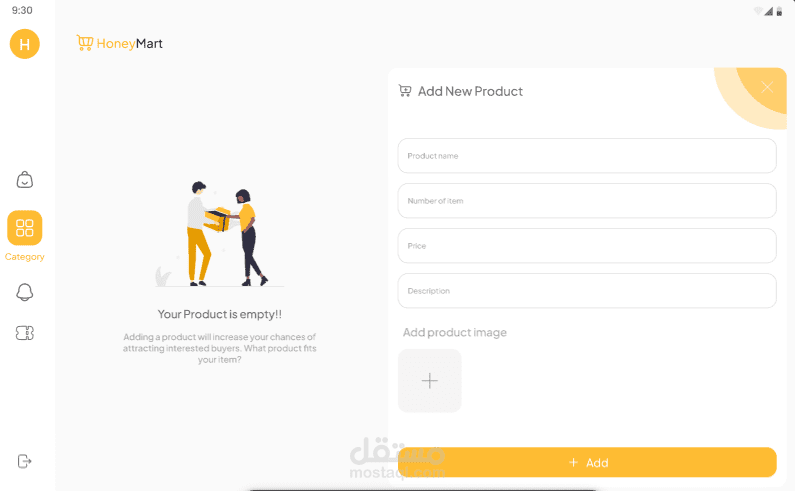This screenshot has height=491, width=795.
Task: Click the HoneyMart brand name text
Action: click(x=129, y=44)
